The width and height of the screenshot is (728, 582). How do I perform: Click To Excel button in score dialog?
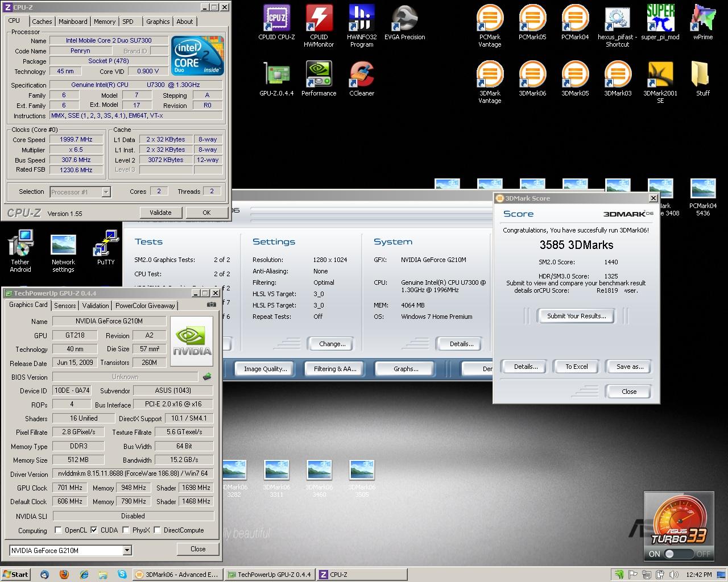tap(576, 367)
